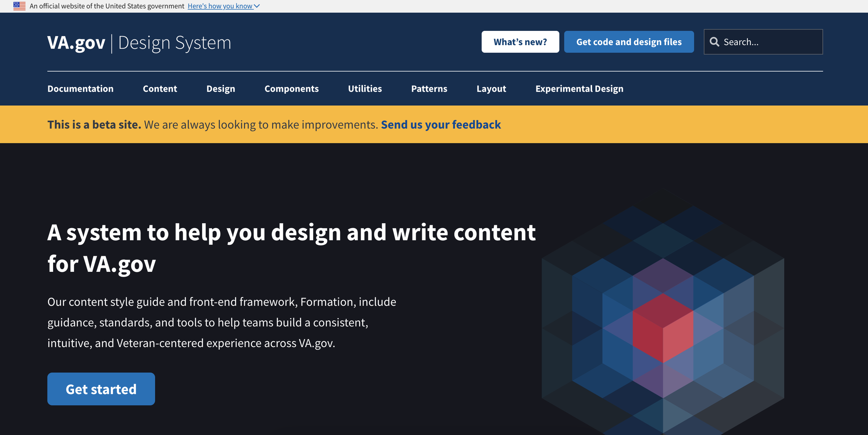Go to the Content section
The height and width of the screenshot is (435, 868).
click(160, 89)
